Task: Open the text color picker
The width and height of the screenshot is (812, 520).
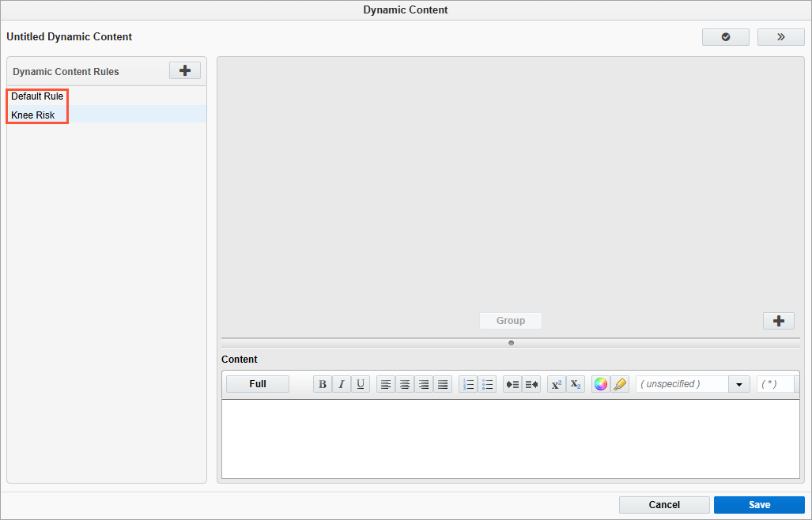Action: [601, 385]
